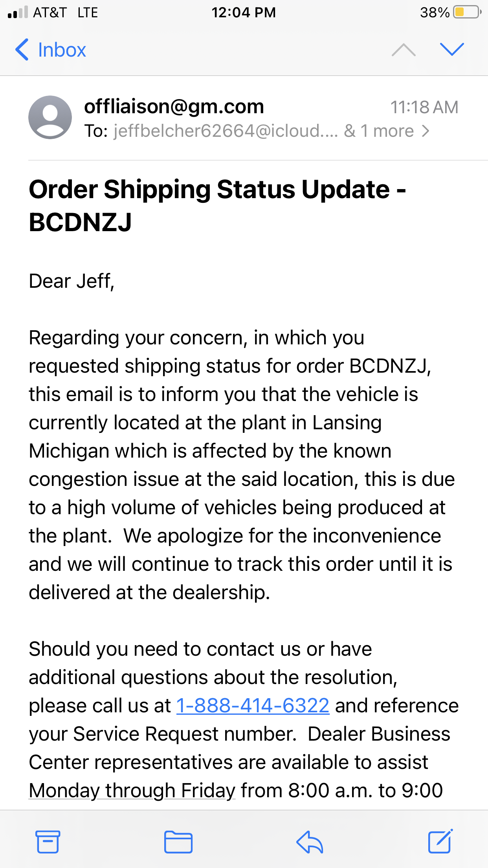Call phone number 1-888-414-6322
The width and height of the screenshot is (488, 868).
[x=252, y=706]
